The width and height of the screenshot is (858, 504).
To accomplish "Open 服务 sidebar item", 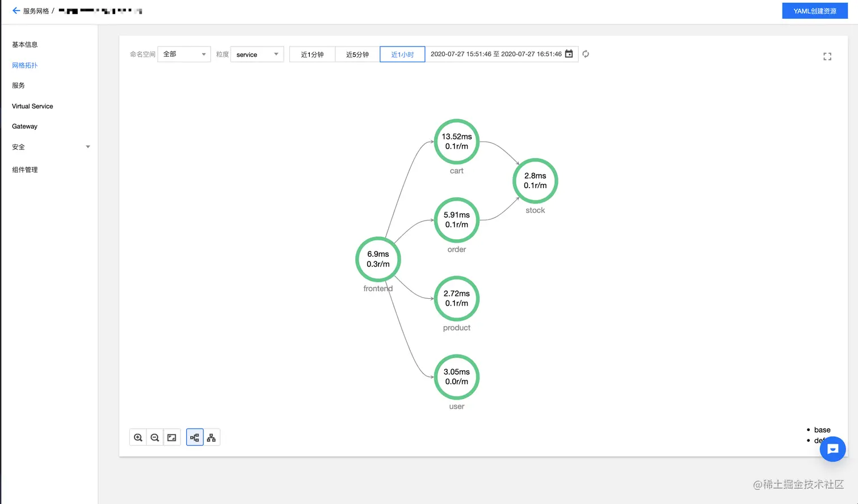I will (x=19, y=86).
